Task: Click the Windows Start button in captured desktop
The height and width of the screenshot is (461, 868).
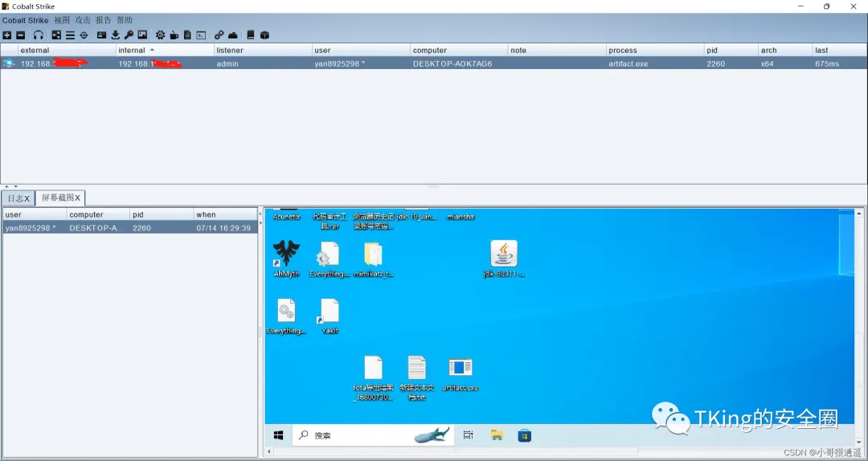Action: click(278, 435)
